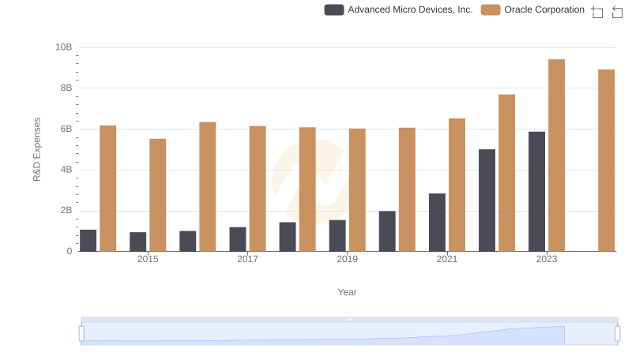This screenshot has width=632, height=364.
Task: Click the 2B y-axis label
Action: click(66, 210)
